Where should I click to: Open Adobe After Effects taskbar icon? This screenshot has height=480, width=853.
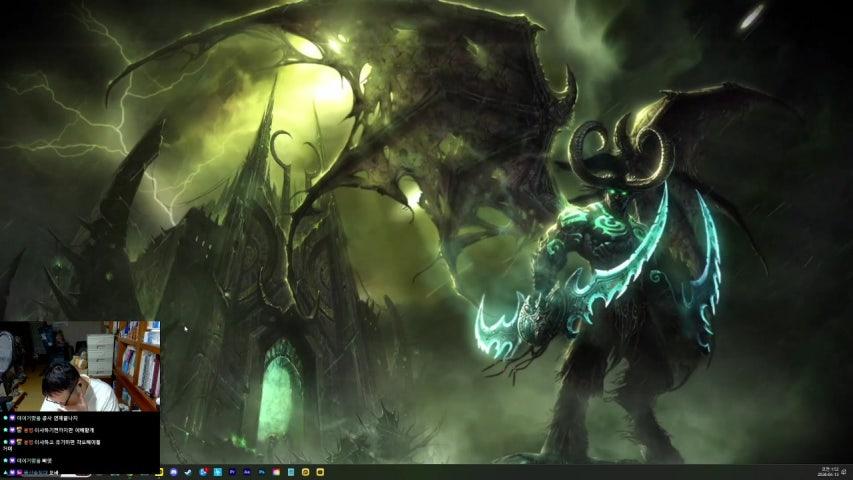[247, 471]
